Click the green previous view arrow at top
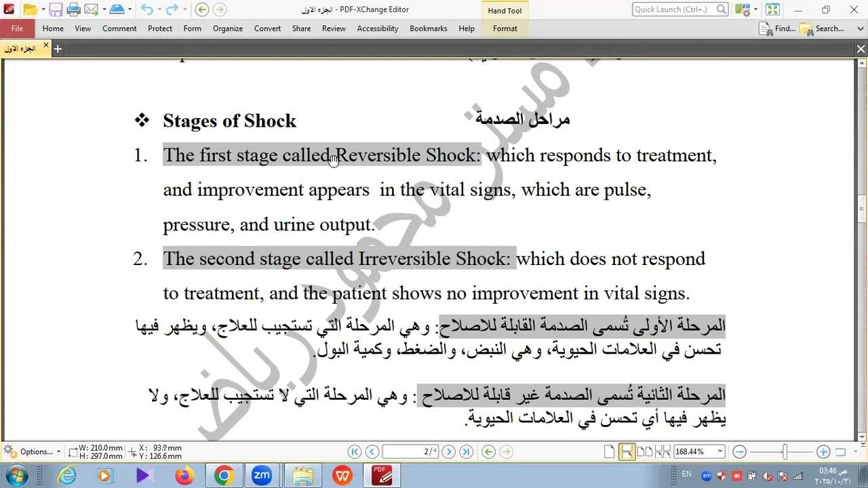Image resolution: width=868 pixels, height=488 pixels. coord(202,9)
